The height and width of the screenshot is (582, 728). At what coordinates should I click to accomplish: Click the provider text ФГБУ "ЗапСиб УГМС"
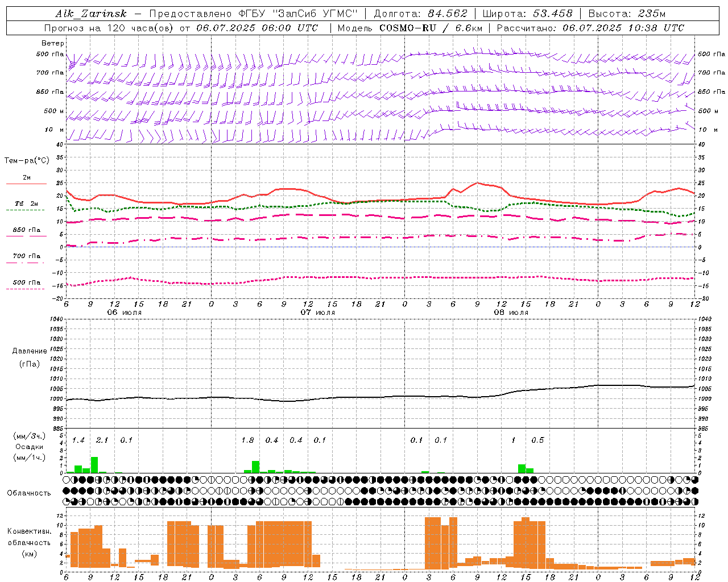pyautogui.click(x=298, y=14)
